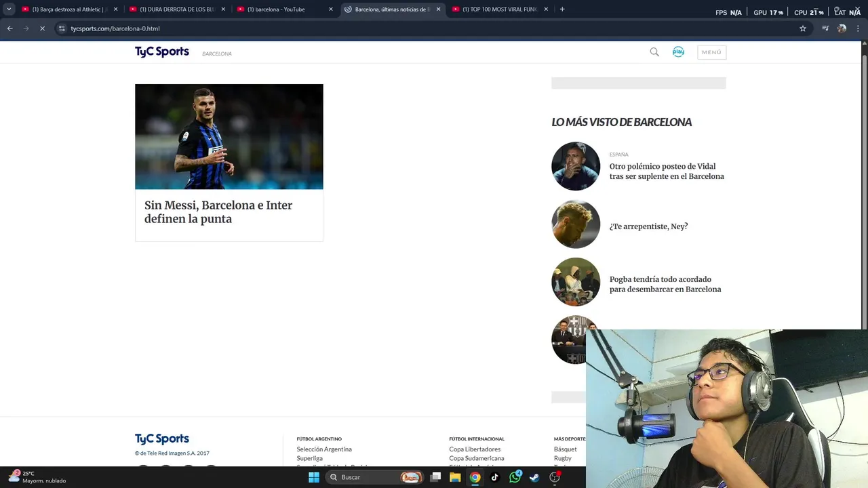The height and width of the screenshot is (488, 868).
Task: Open the Windows Start menu
Action: click(x=314, y=477)
